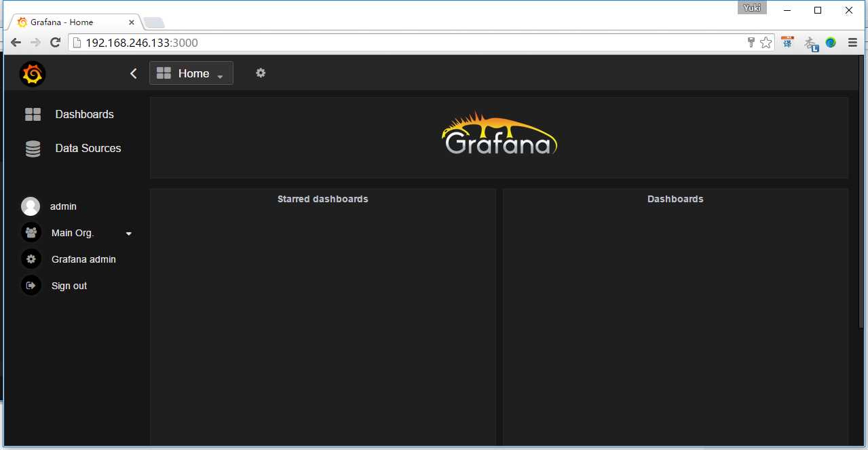Click the extension icon with blue badge
868x450 pixels.
[811, 43]
